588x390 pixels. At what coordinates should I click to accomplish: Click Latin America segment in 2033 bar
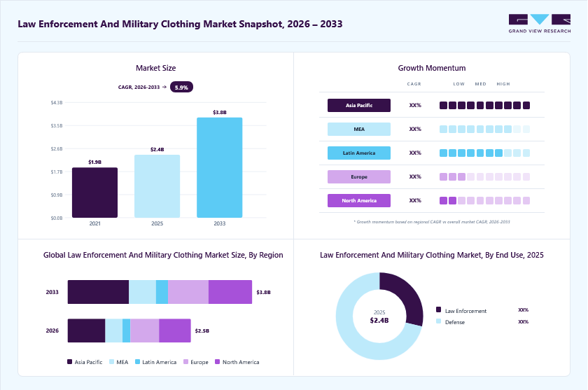point(162,292)
